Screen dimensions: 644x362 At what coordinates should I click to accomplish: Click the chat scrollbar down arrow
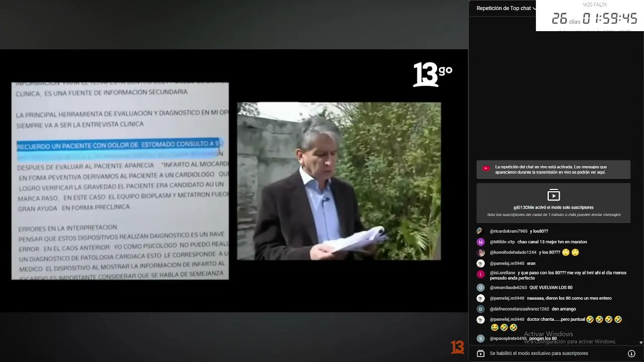click(x=640, y=343)
